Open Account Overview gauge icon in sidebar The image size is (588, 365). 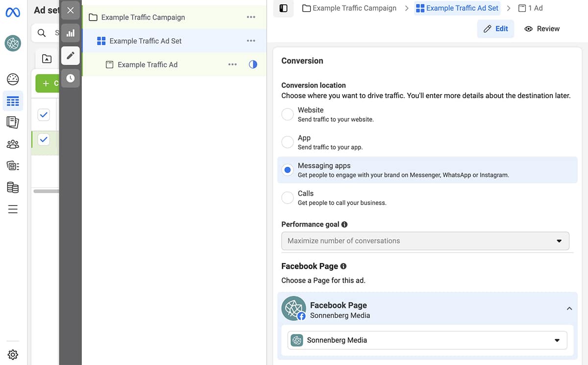13,79
